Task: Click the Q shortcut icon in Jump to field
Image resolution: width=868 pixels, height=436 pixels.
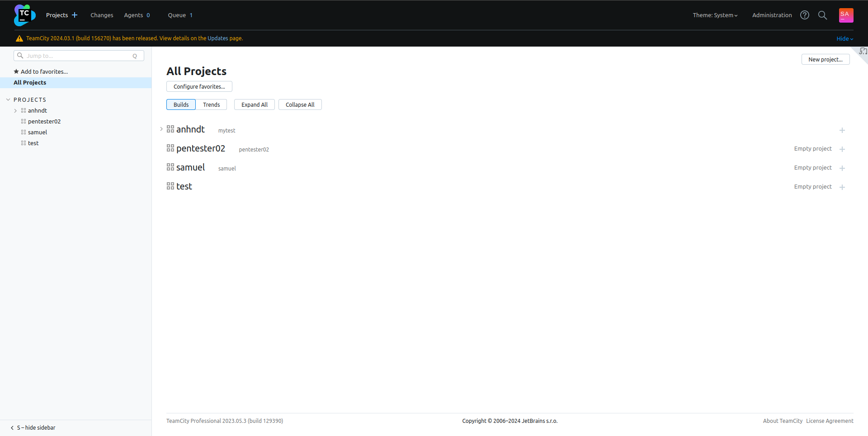Action: coord(135,56)
